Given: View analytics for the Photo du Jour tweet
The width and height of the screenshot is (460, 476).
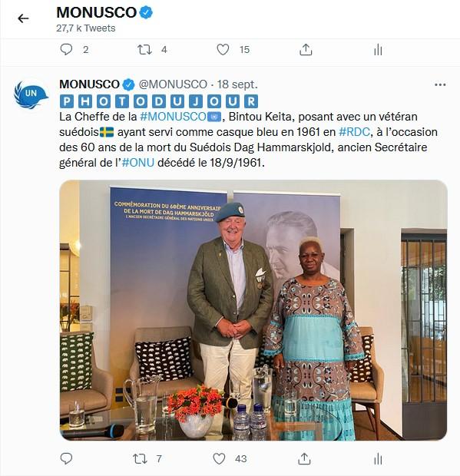Looking at the screenshot, I should 378,458.
